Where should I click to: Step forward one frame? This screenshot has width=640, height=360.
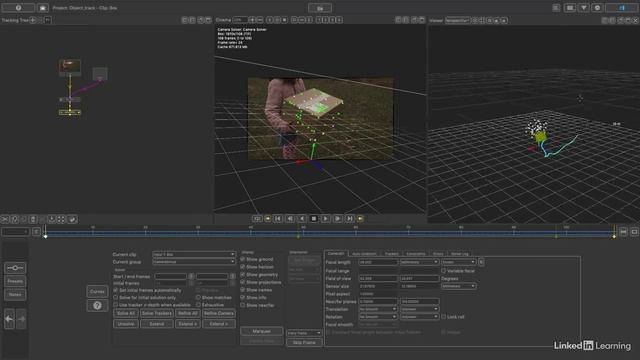click(x=338, y=219)
